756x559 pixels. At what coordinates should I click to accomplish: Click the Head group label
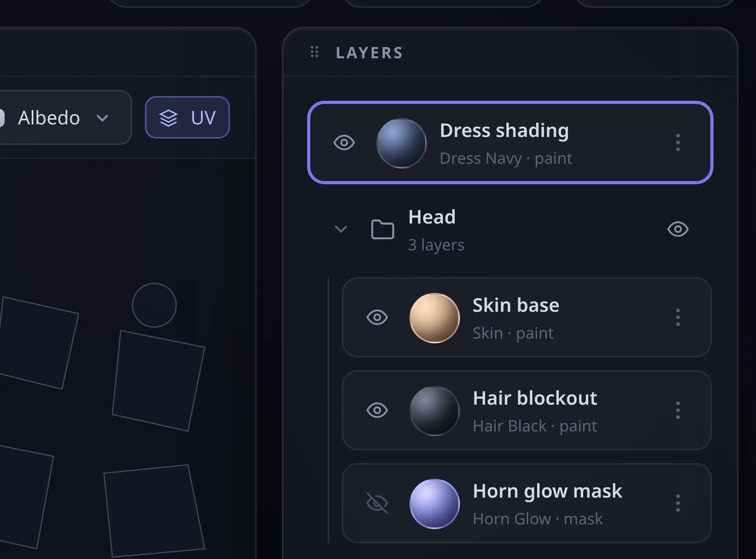point(432,217)
